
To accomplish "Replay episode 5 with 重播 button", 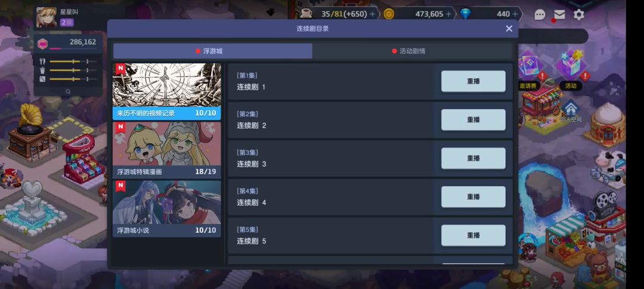I will click(x=473, y=235).
